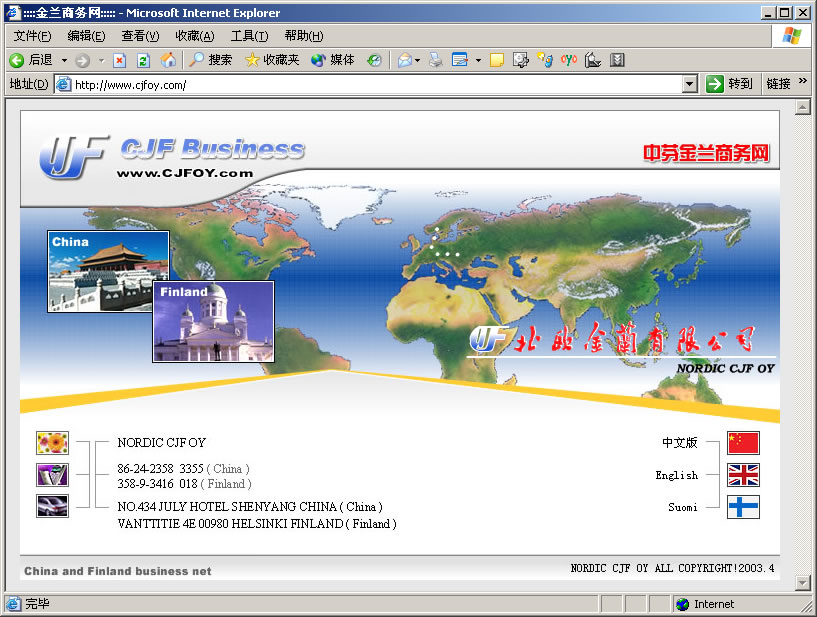Screen dimensions: 817x617
Task: Click the China thumbnail picture
Action: coord(108,272)
